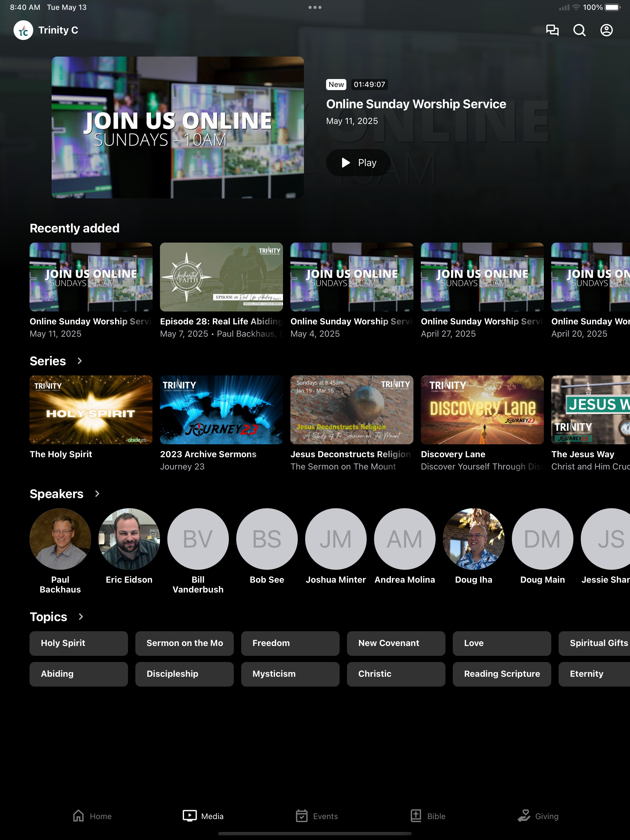Play the Online Sunday Worship Service
The width and height of the screenshot is (630, 840).
coord(358,163)
